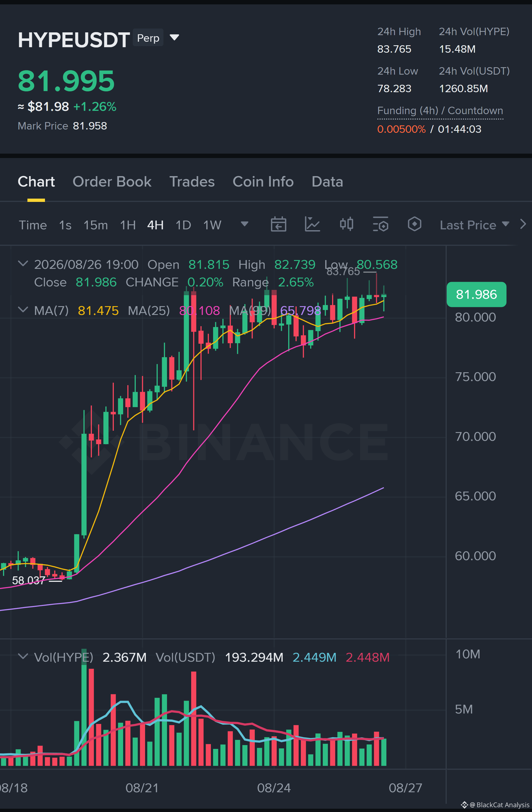Click the 2.448M volume MA value
The height and width of the screenshot is (812, 532).
368,657
